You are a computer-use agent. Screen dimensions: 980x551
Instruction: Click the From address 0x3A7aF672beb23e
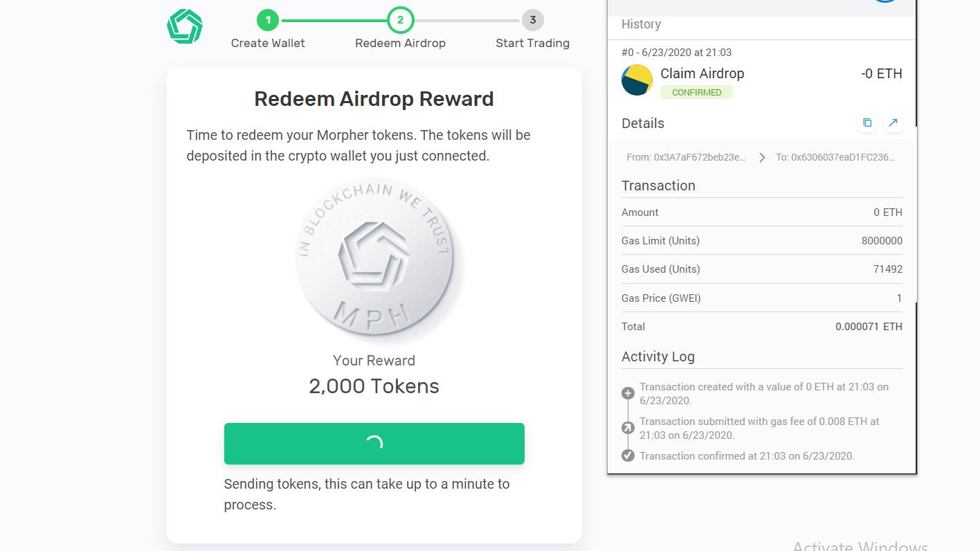click(687, 157)
